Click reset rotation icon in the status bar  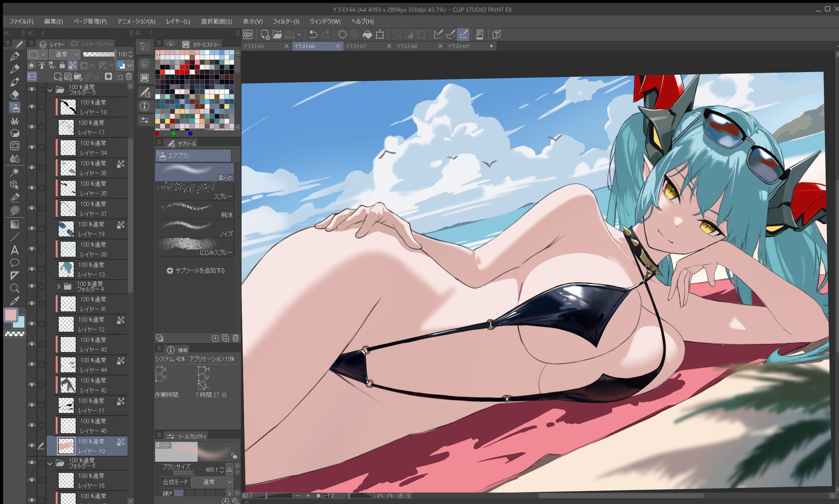click(x=400, y=495)
